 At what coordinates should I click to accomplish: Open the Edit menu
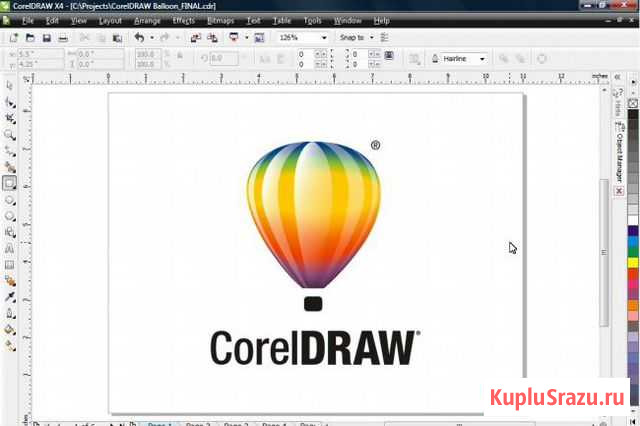(x=52, y=21)
